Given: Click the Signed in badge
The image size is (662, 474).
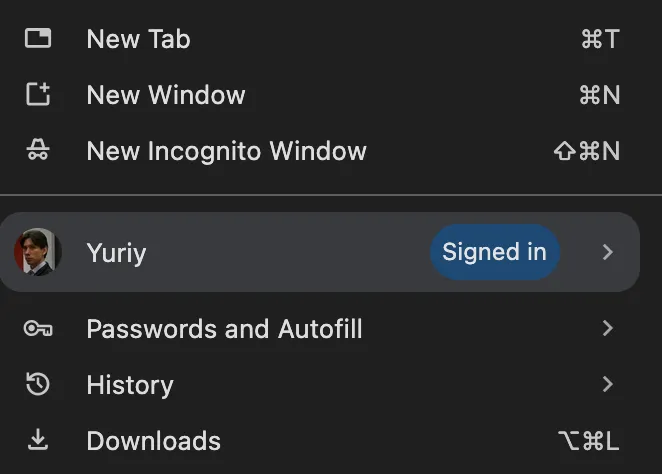Looking at the screenshot, I should [494, 252].
